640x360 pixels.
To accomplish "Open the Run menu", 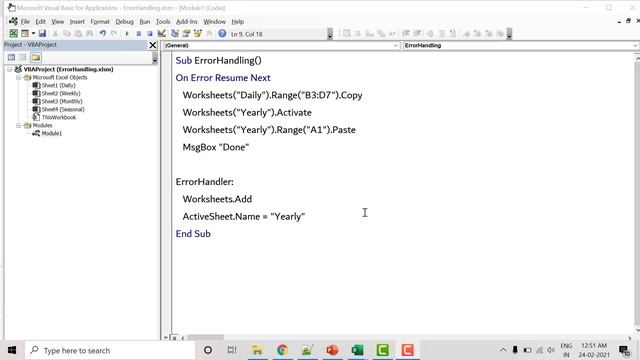I will coord(144,22).
